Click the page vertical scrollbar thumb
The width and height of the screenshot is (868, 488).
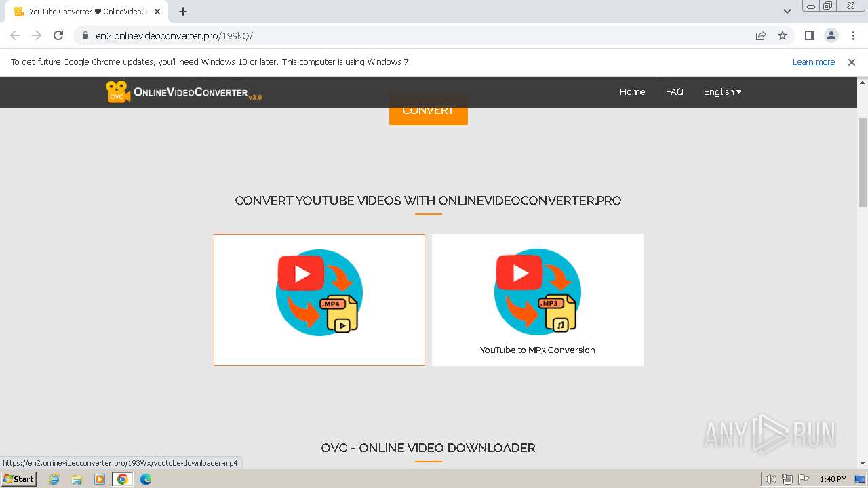863,163
